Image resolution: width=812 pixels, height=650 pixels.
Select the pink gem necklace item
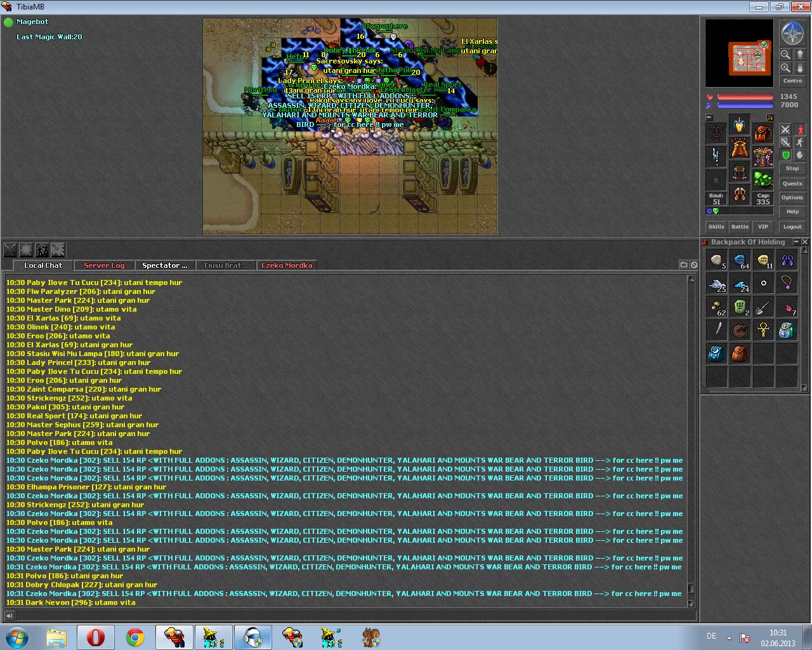point(787,284)
